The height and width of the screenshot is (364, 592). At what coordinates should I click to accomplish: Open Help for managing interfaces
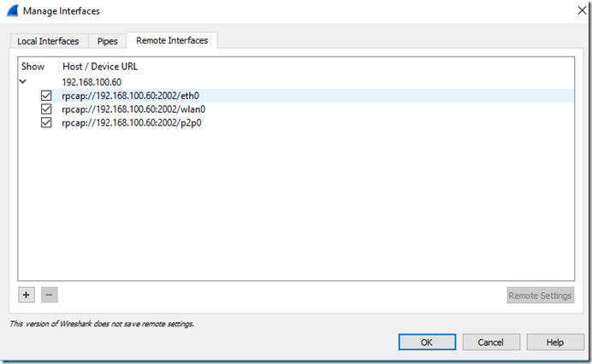555,342
